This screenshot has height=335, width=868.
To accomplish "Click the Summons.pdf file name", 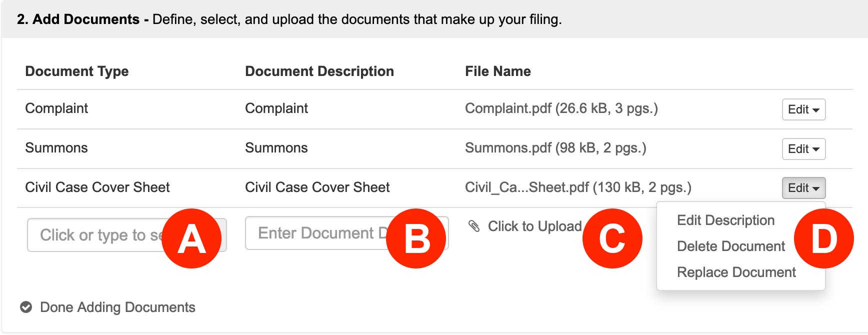I will tap(555, 148).
